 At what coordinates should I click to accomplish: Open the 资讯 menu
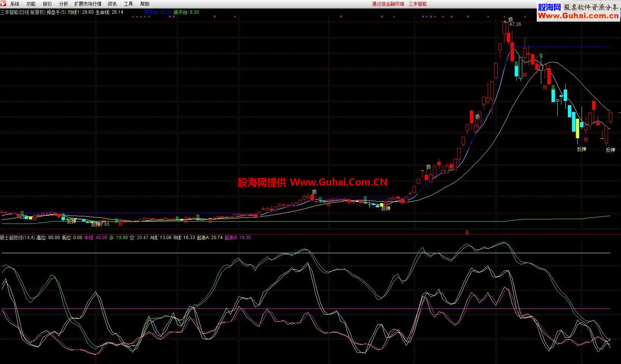coord(112,4)
